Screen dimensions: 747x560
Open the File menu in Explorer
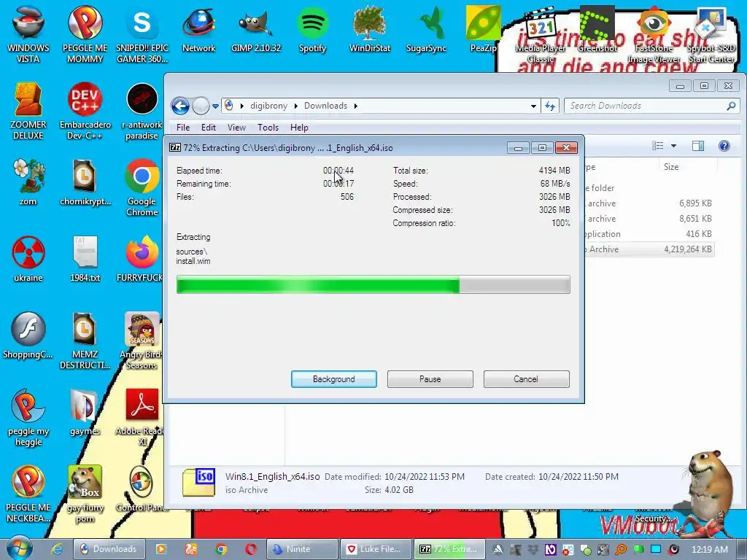tap(183, 128)
